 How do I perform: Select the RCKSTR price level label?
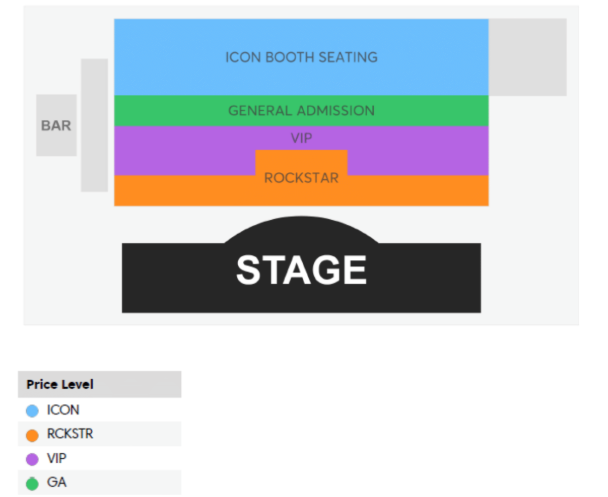[x=70, y=434]
